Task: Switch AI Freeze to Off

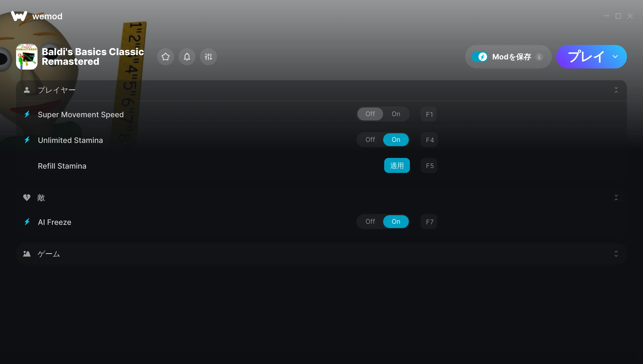Action: [x=370, y=222]
